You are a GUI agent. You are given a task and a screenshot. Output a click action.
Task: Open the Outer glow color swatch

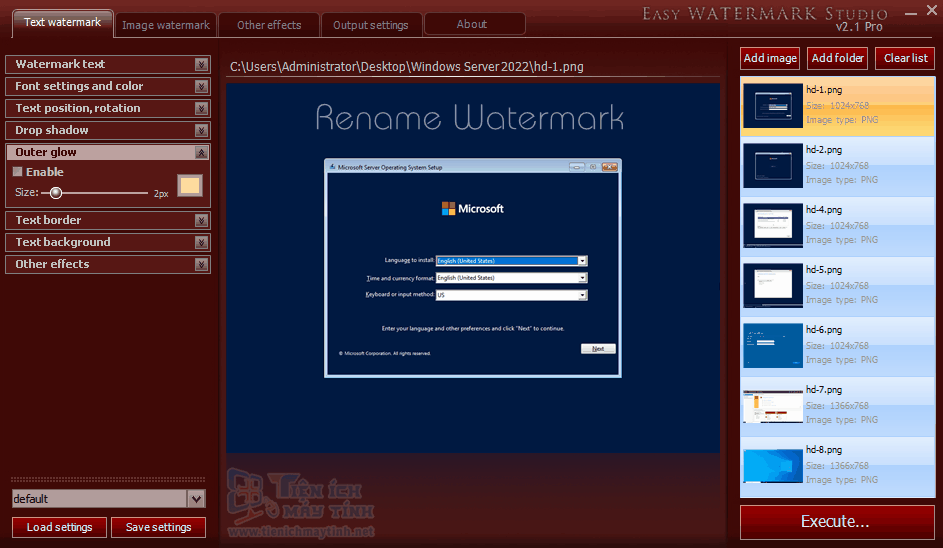pos(190,186)
